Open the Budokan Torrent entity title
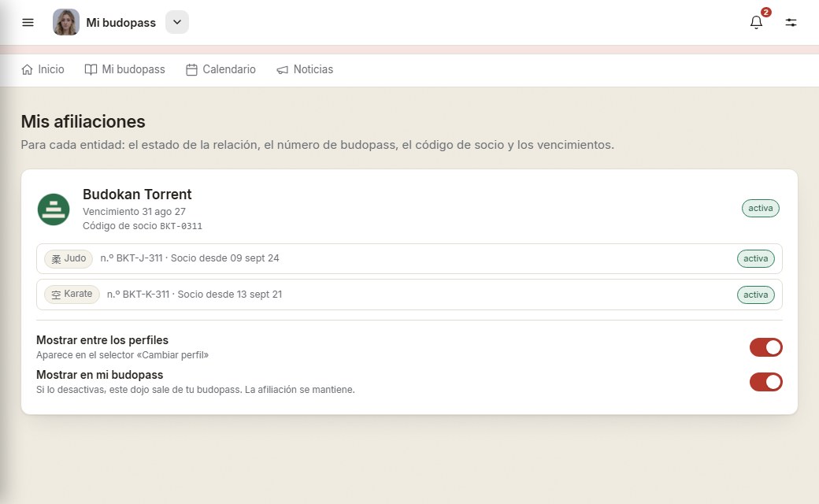This screenshot has height=504, width=819. pyautogui.click(x=137, y=195)
